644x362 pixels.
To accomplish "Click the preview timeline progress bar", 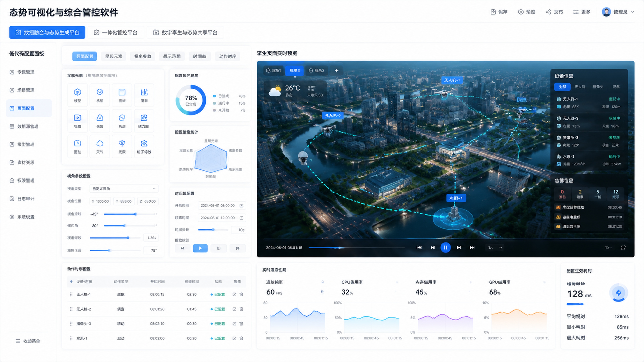I will point(357,248).
